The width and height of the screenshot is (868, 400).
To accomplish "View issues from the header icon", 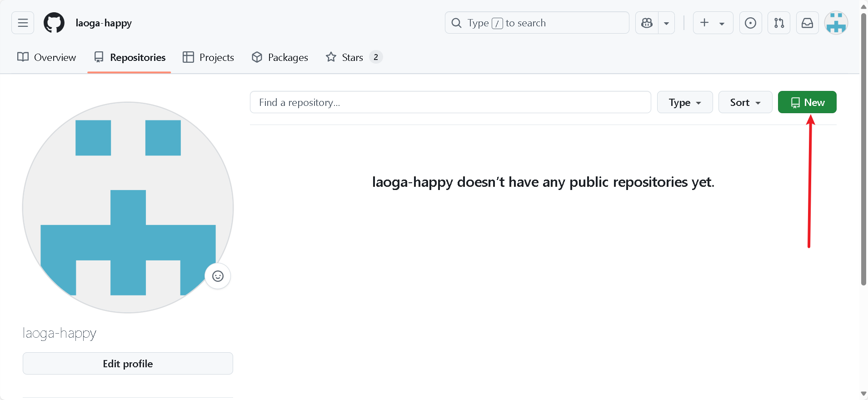I will [x=750, y=23].
